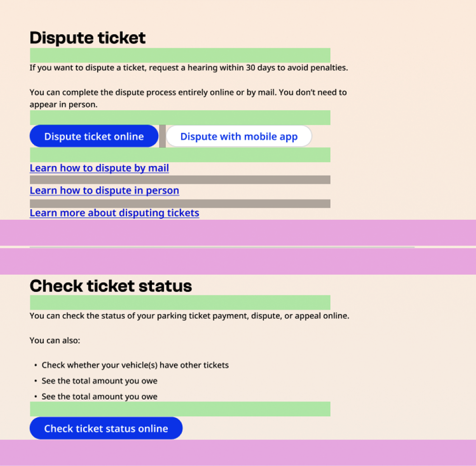The image size is (476, 466).
Task: Click the "Dispute ticket" heading
Action: tap(87, 38)
